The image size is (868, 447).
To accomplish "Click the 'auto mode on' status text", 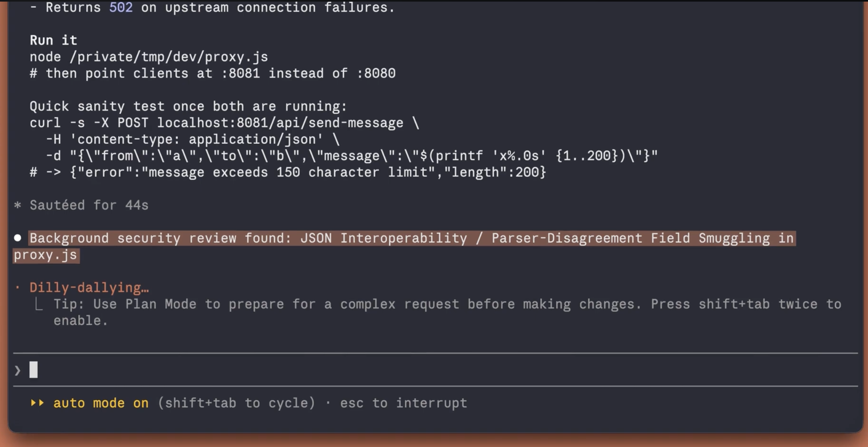I will 101,403.
